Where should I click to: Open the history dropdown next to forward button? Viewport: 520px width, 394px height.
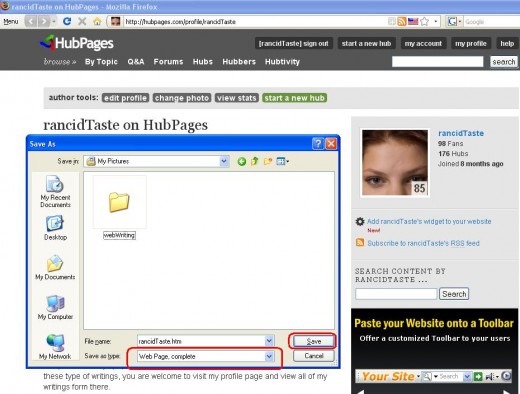[54, 22]
